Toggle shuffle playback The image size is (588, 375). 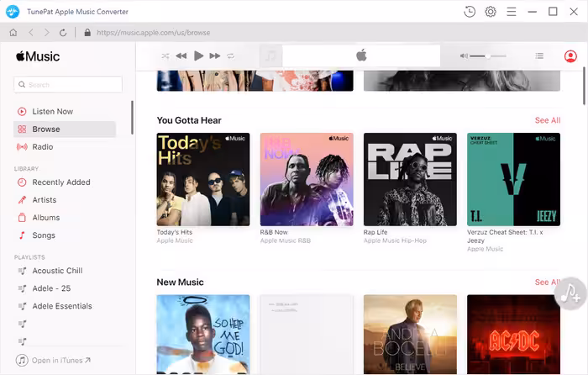165,56
